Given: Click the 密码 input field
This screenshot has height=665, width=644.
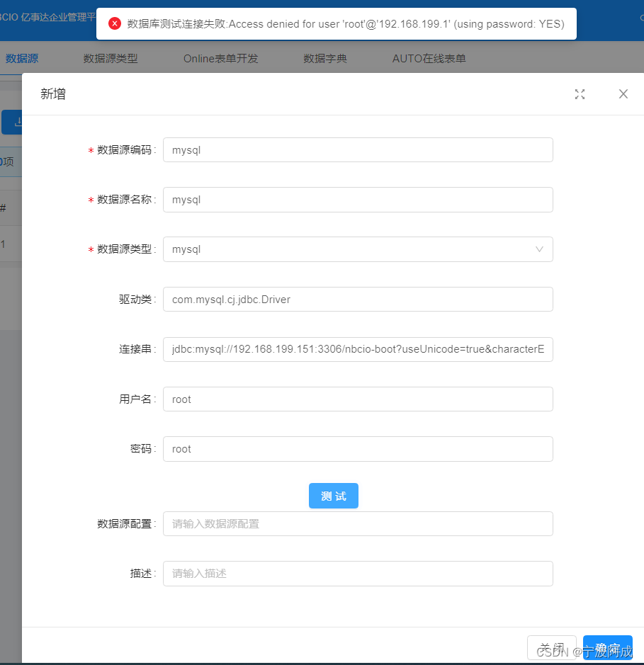Looking at the screenshot, I should (358, 449).
